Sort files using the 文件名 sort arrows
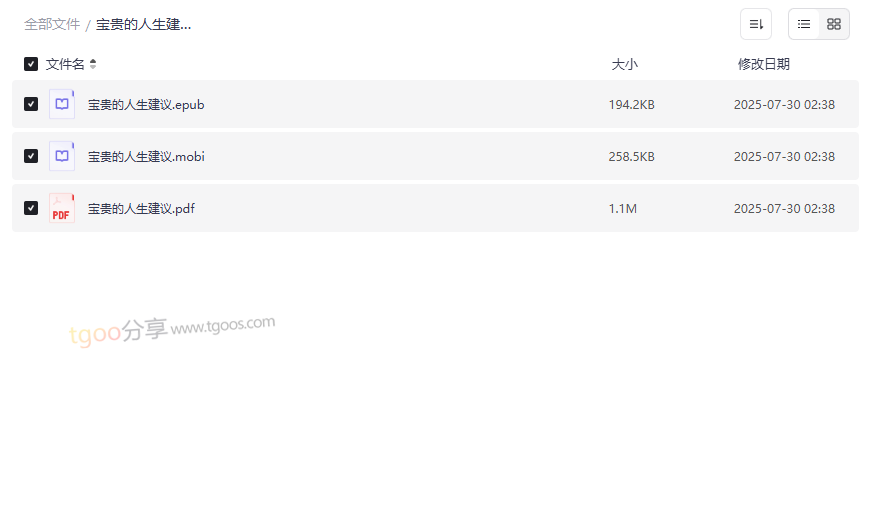 (93, 64)
